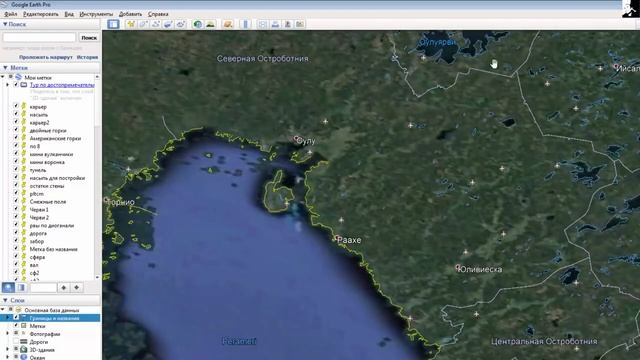Open the Добавить menu
Screen dimensions: 640x360
coord(130,14)
